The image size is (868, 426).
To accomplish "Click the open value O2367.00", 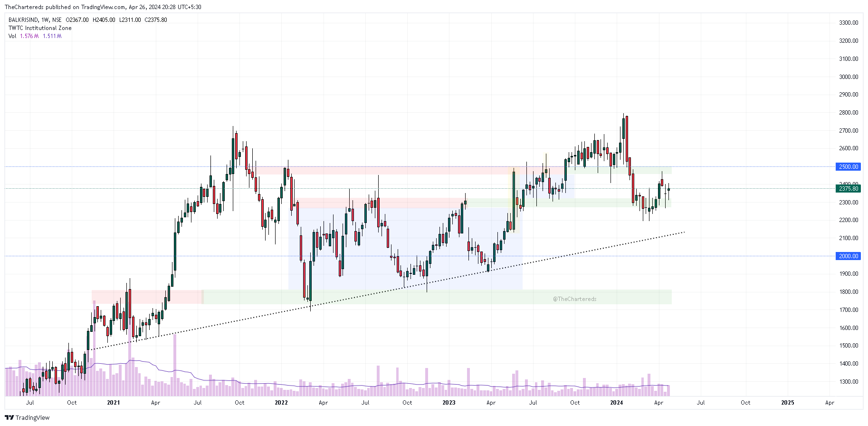I will pos(77,20).
